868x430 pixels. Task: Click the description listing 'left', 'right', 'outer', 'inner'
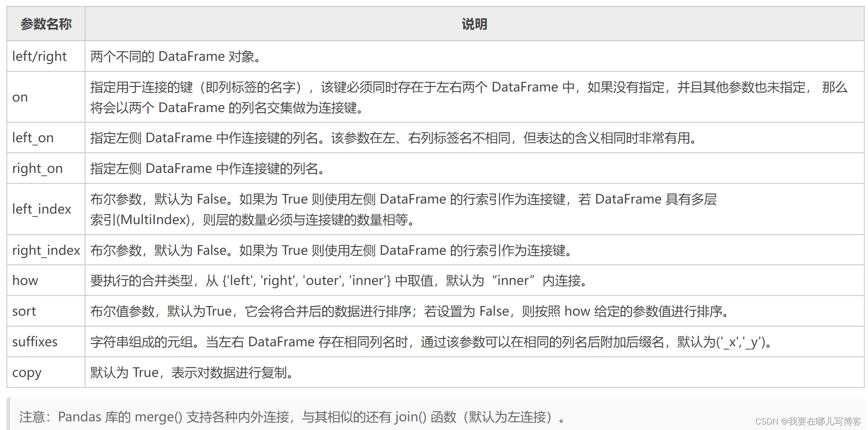tap(339, 280)
